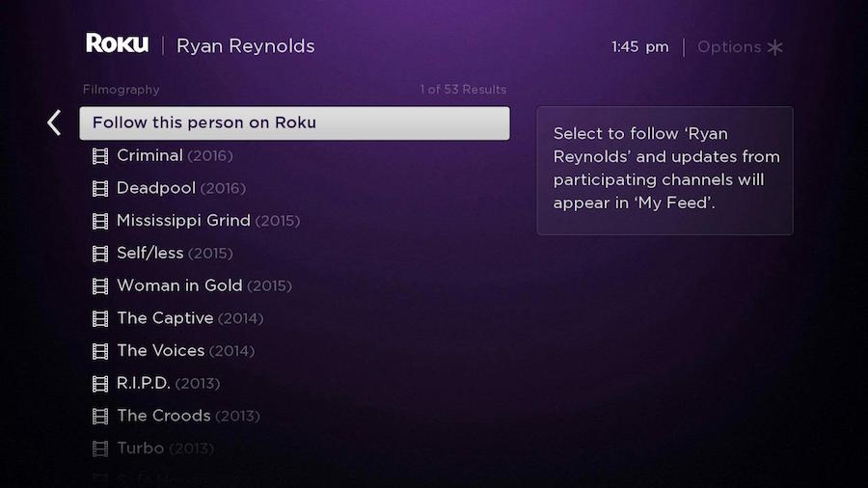Click the Roku logo
This screenshot has height=488, width=868.
point(117,43)
